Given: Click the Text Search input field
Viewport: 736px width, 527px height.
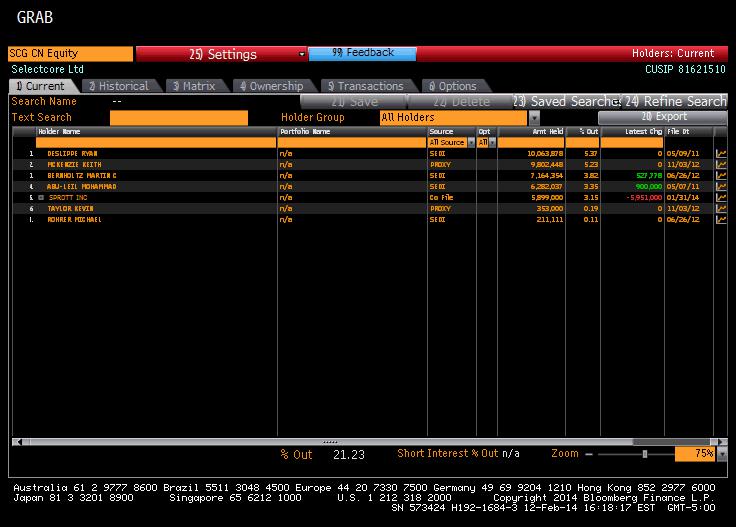Looking at the screenshot, I should (x=179, y=118).
